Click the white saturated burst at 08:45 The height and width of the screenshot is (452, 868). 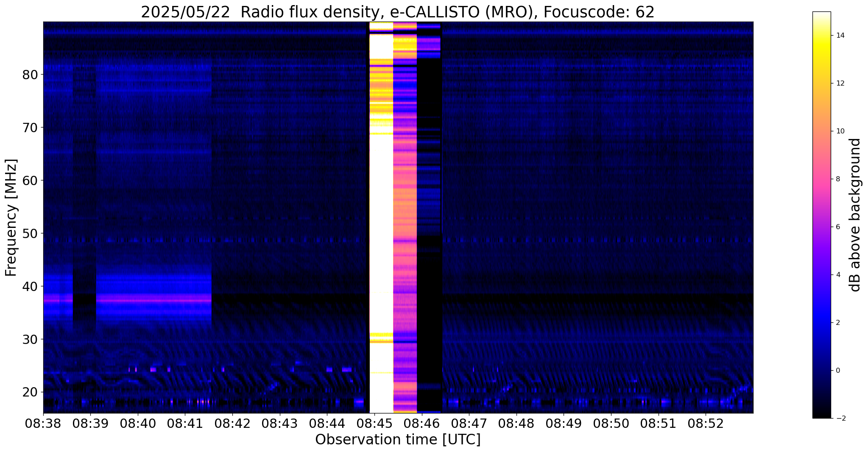(381, 217)
